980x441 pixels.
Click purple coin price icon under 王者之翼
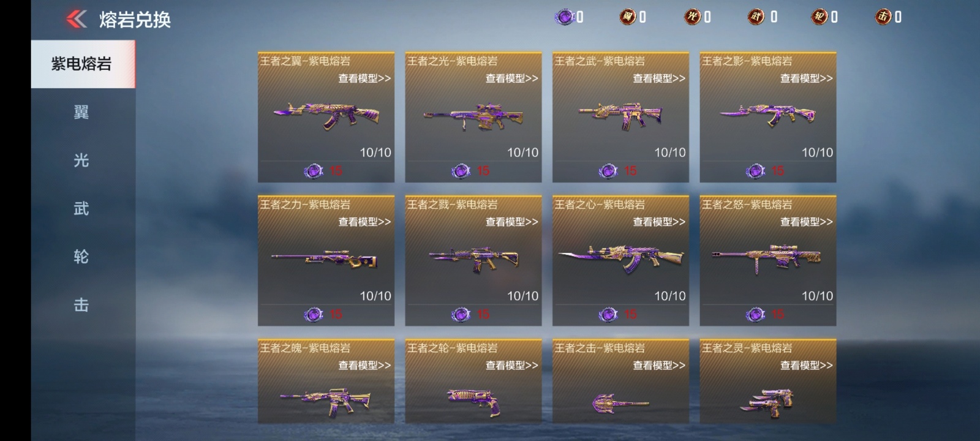(x=314, y=171)
